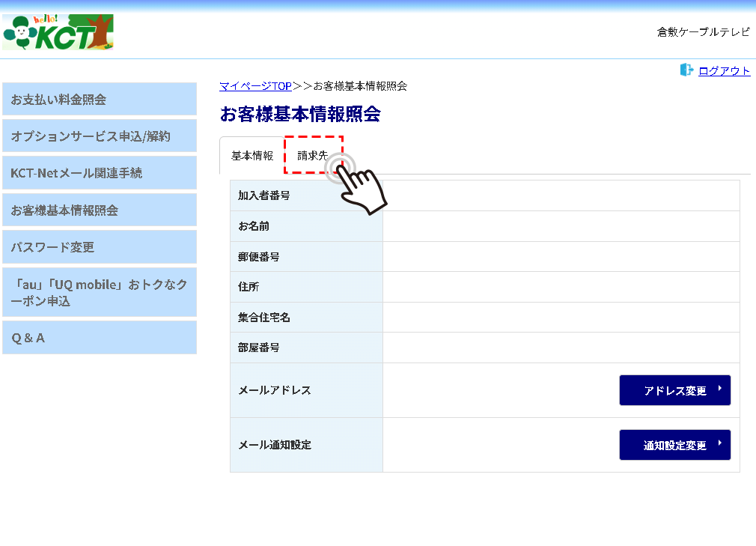Viewport: 756px width, 546px height.
Task: Click the お客様基本情報照会 page heading
Action: [300, 115]
